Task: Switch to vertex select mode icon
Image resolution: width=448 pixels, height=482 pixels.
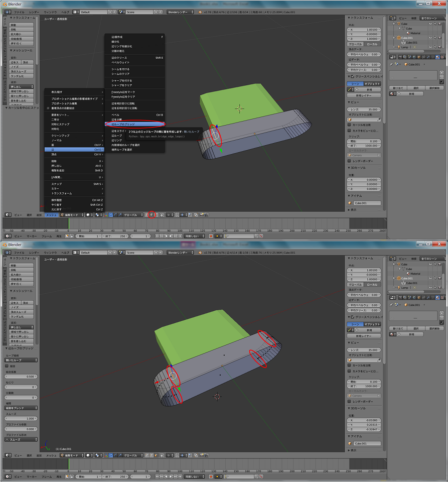Action: coord(146,214)
